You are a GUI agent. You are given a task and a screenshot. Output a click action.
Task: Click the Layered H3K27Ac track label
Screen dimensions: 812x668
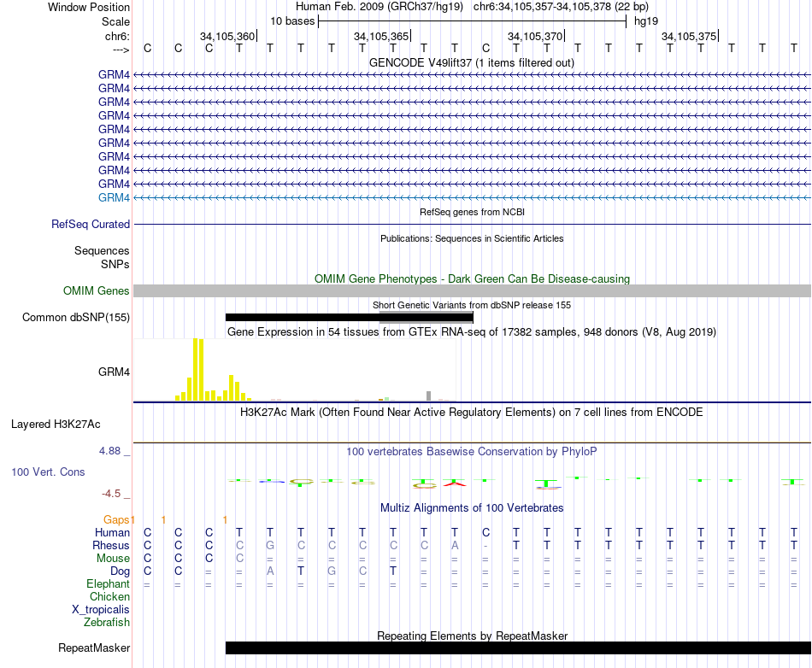[56, 425]
